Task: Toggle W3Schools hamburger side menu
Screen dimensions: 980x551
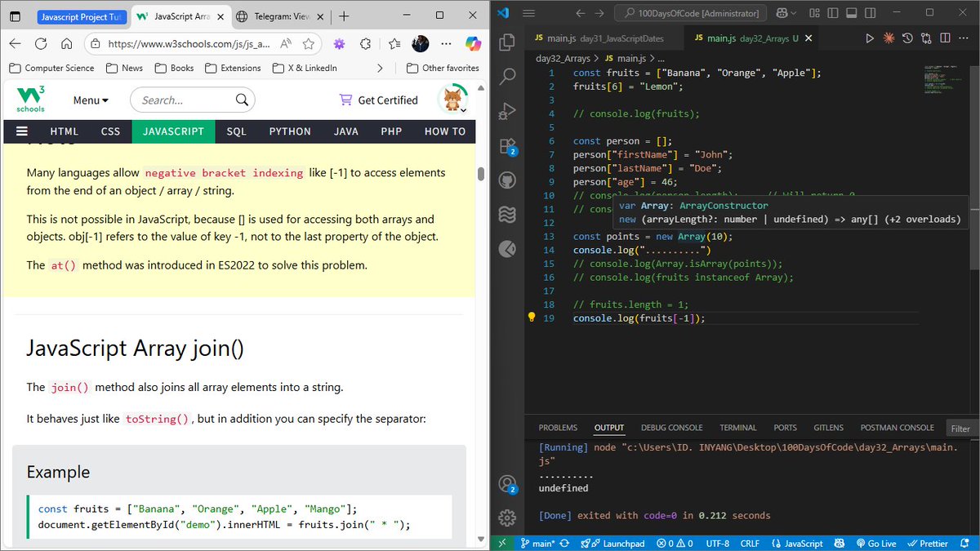Action: 22,131
